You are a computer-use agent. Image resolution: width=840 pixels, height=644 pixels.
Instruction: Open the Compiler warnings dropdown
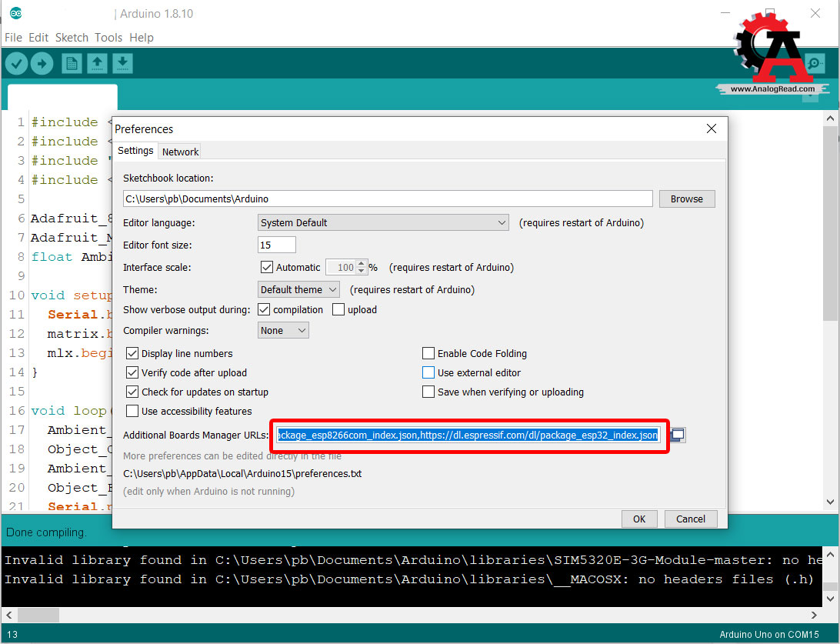[283, 331]
